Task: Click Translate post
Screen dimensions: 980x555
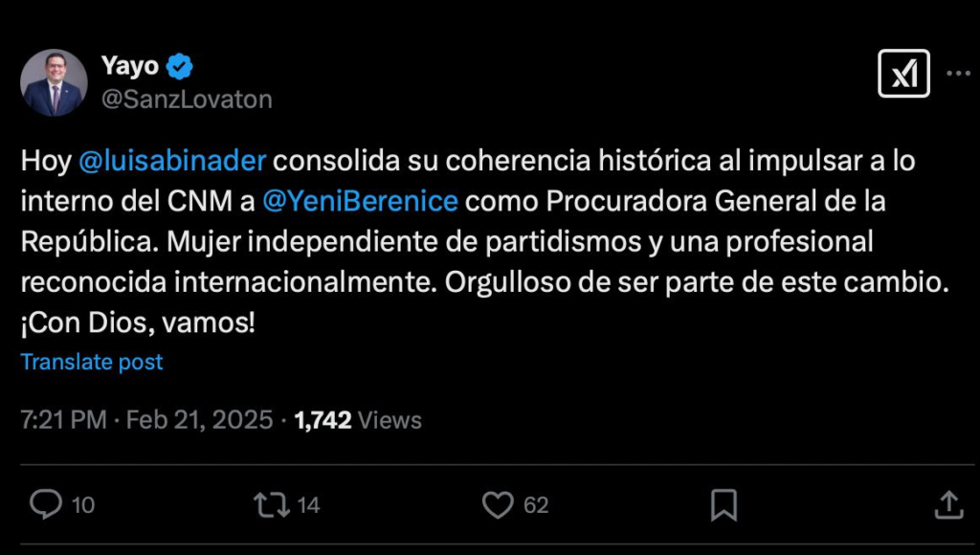Action: click(x=92, y=363)
